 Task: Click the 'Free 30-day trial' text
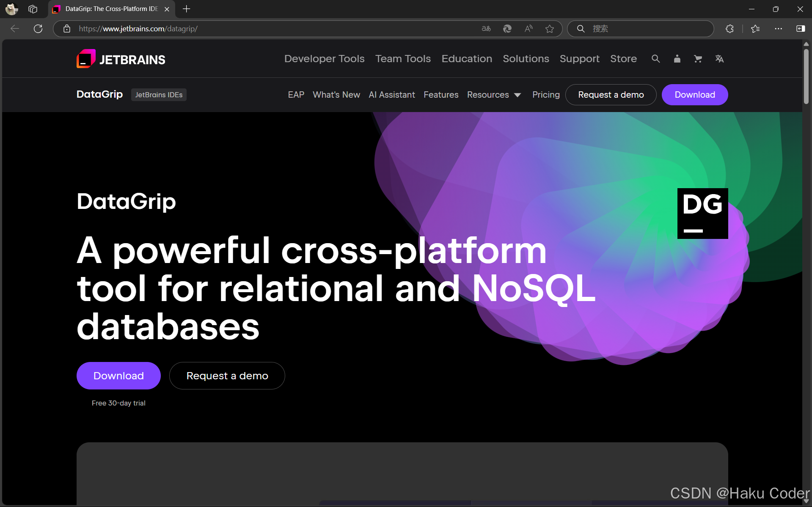click(x=118, y=403)
